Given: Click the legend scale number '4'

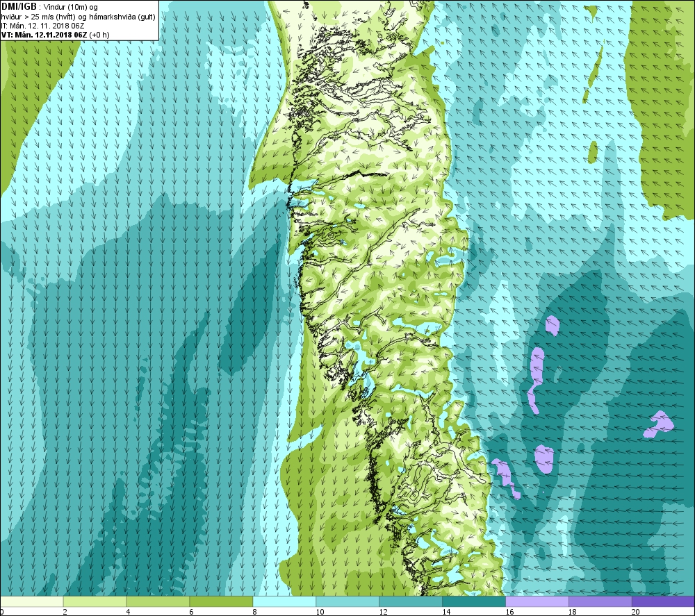Looking at the screenshot, I should pyautogui.click(x=128, y=612).
